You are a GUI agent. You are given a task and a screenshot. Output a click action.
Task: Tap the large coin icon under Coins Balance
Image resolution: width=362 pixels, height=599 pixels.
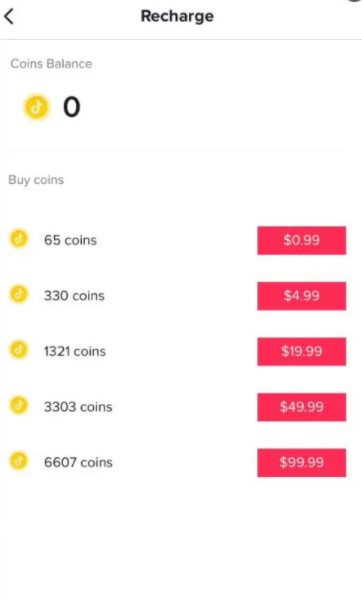(x=37, y=107)
